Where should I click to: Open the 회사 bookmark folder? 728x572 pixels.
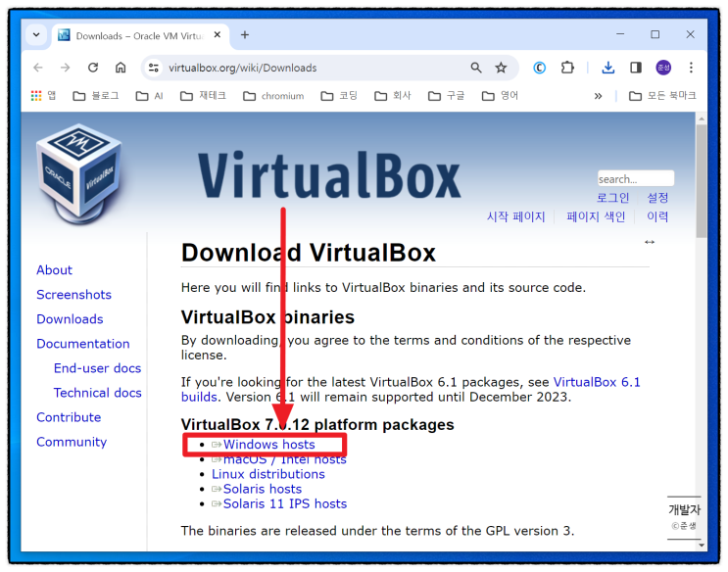pyautogui.click(x=392, y=96)
